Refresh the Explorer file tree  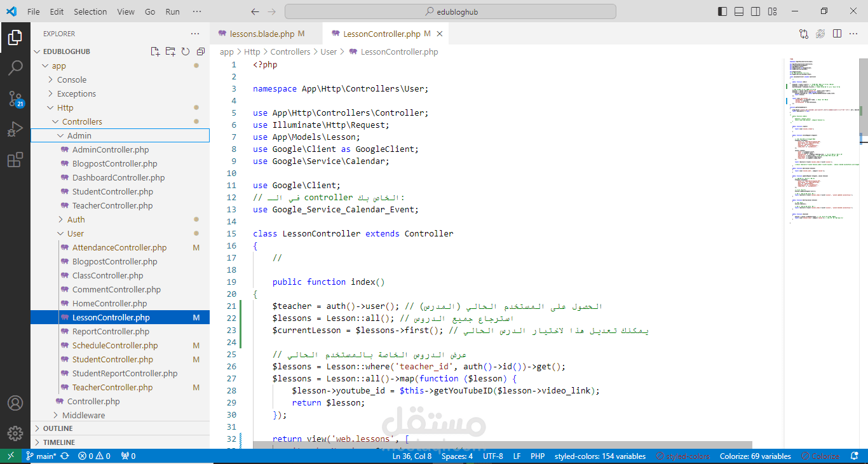(186, 51)
